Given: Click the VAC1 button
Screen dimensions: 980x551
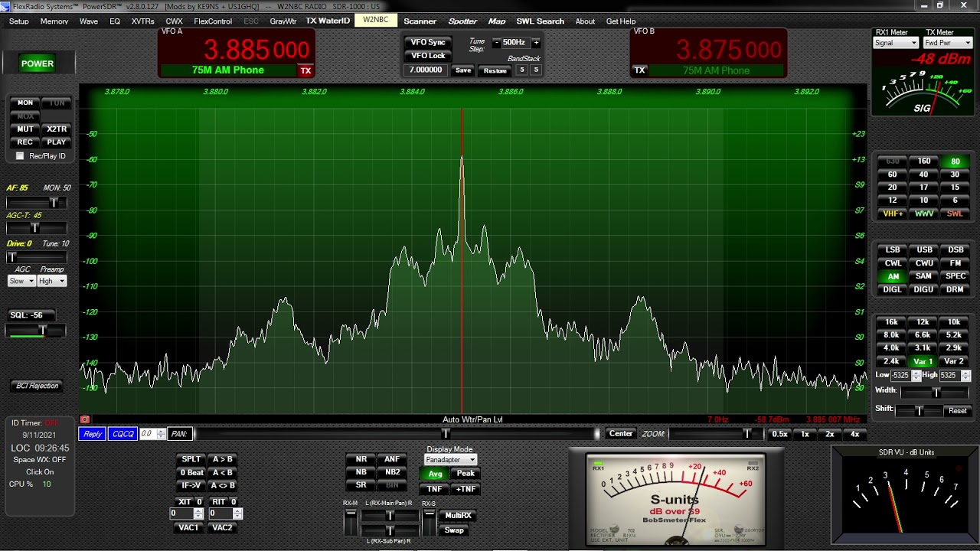Looking at the screenshot, I should tap(188, 528).
